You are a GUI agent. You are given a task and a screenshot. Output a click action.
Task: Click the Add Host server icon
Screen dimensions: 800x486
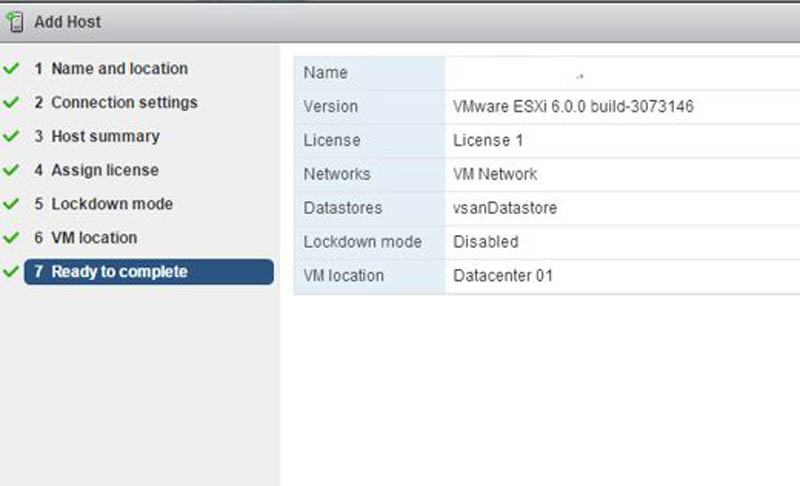click(x=15, y=21)
